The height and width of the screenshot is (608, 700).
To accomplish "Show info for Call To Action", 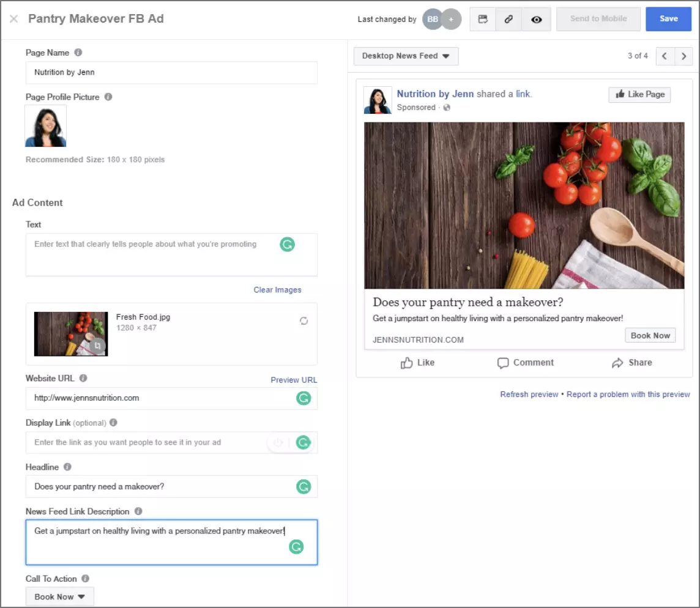I will (x=85, y=579).
